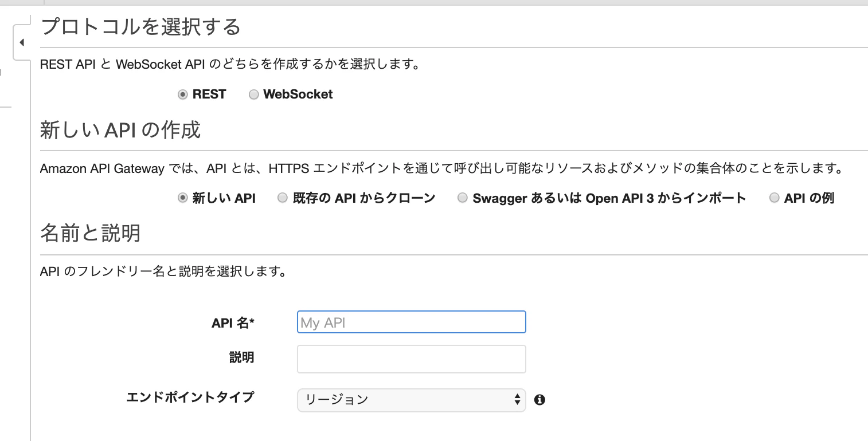Click the 説明 description text field
Image resolution: width=868 pixels, height=441 pixels.
pyautogui.click(x=411, y=359)
